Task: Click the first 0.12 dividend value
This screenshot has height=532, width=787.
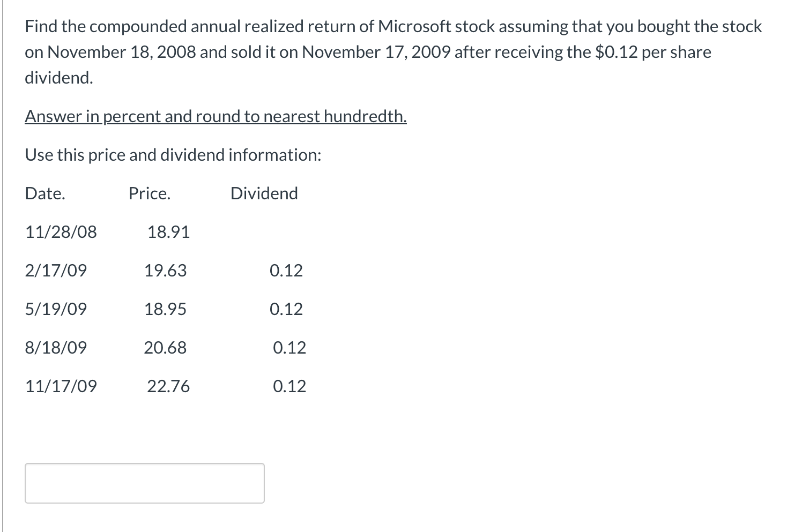Action: point(286,270)
